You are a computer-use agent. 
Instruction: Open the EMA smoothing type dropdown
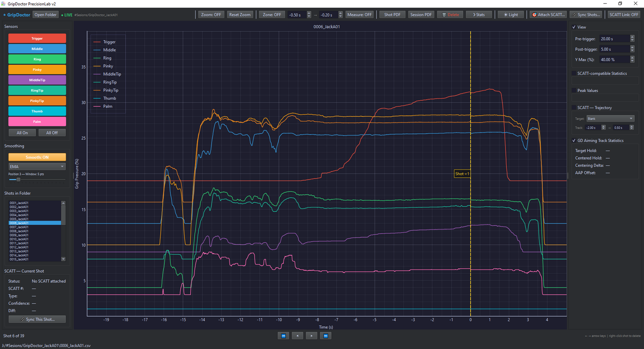[37, 167]
